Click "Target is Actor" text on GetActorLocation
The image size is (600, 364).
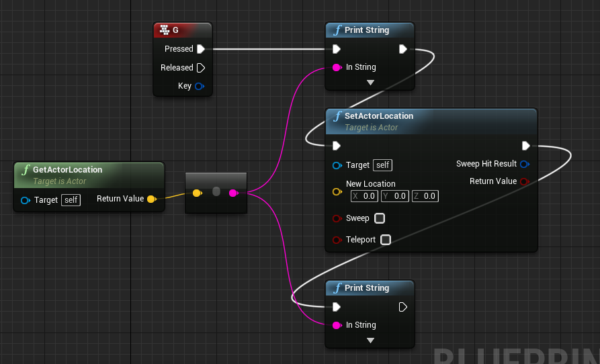59,181
